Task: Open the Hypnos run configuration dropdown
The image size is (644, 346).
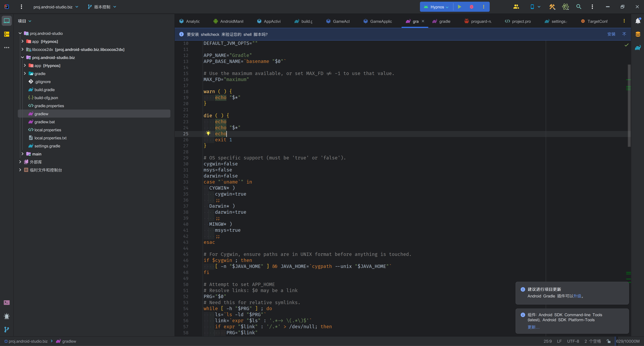Action: (x=436, y=7)
